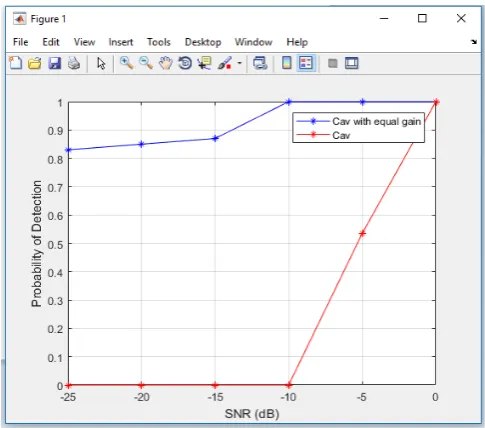The width and height of the screenshot is (485, 428).
Task: Toggle the Insert Colorbar button
Action: point(287,63)
